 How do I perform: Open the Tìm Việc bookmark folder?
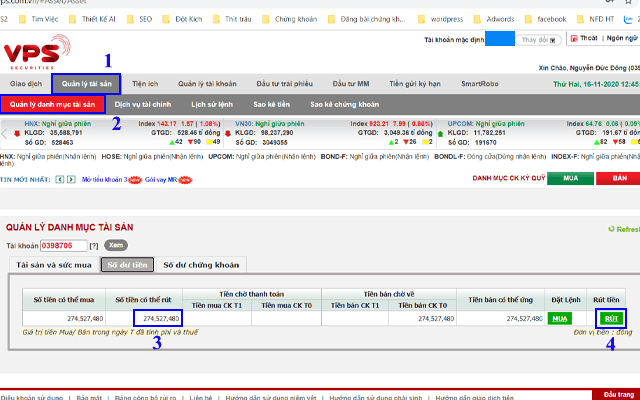pos(39,19)
